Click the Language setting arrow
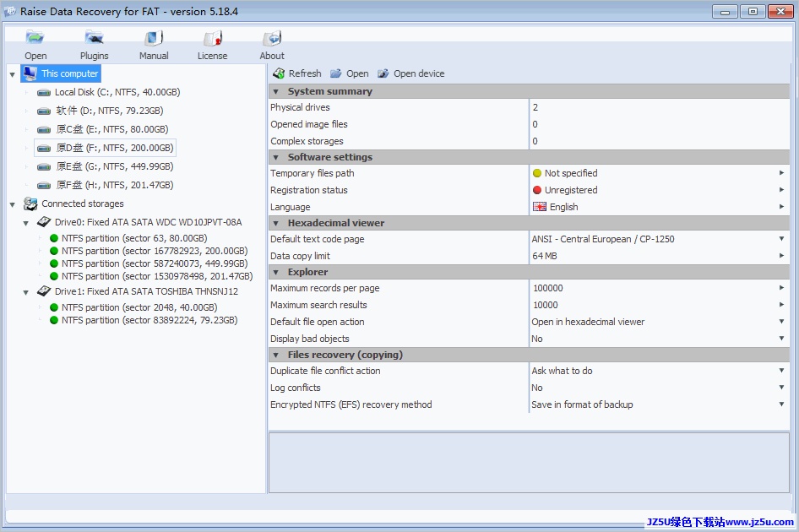The width and height of the screenshot is (799, 532). coord(781,206)
